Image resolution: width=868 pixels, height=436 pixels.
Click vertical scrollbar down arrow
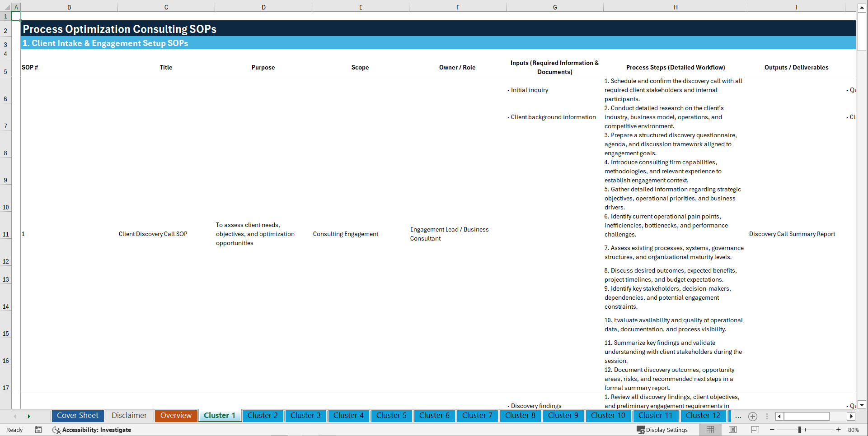tap(862, 405)
